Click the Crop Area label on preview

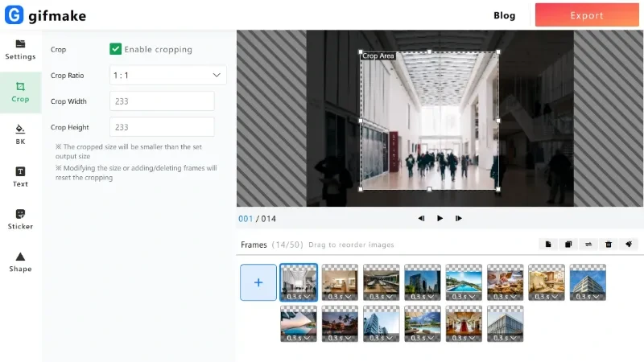378,56
